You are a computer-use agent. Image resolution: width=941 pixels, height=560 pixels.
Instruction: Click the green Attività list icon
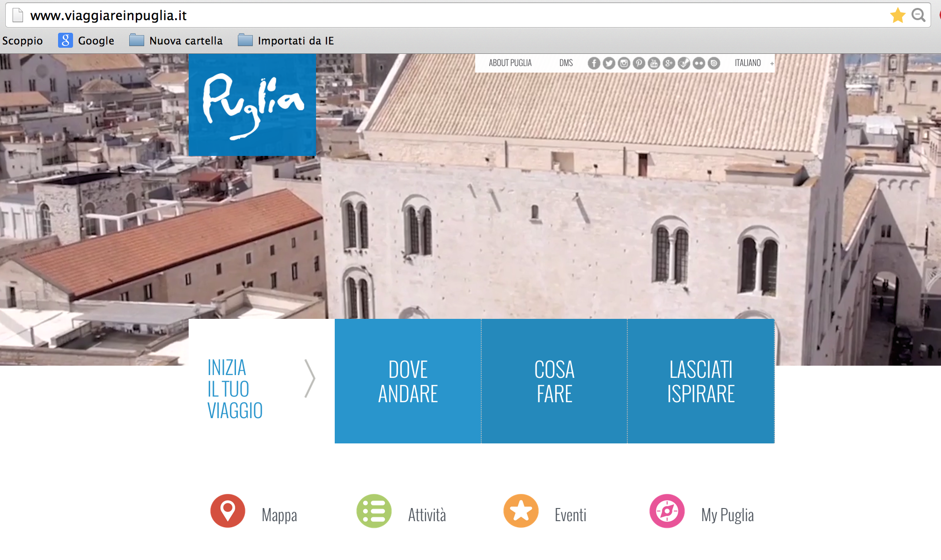[374, 511]
